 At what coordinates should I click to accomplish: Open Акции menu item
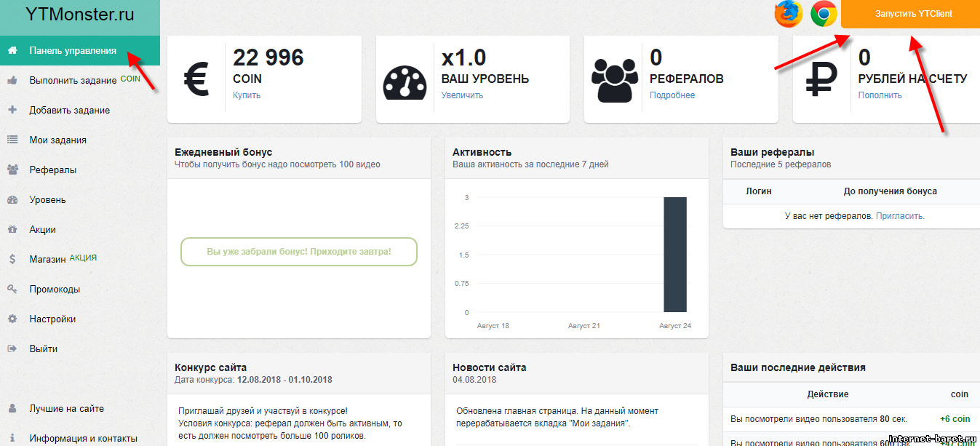42,229
